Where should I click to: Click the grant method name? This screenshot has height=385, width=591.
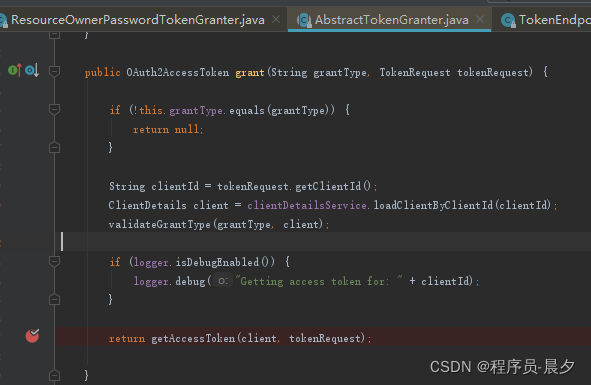coord(250,72)
